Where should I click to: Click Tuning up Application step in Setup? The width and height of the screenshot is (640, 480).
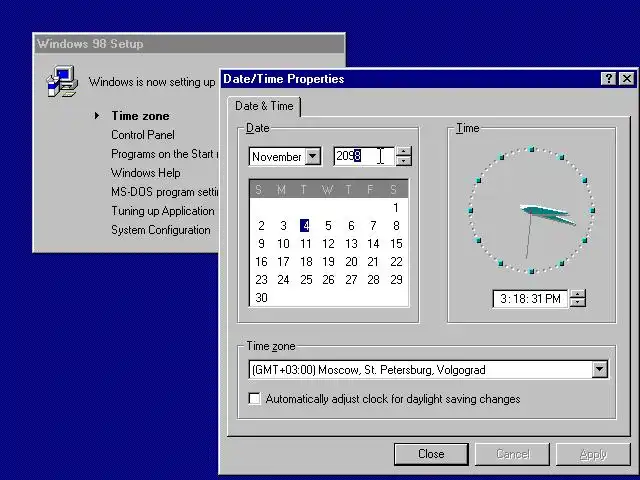pyautogui.click(x=162, y=211)
